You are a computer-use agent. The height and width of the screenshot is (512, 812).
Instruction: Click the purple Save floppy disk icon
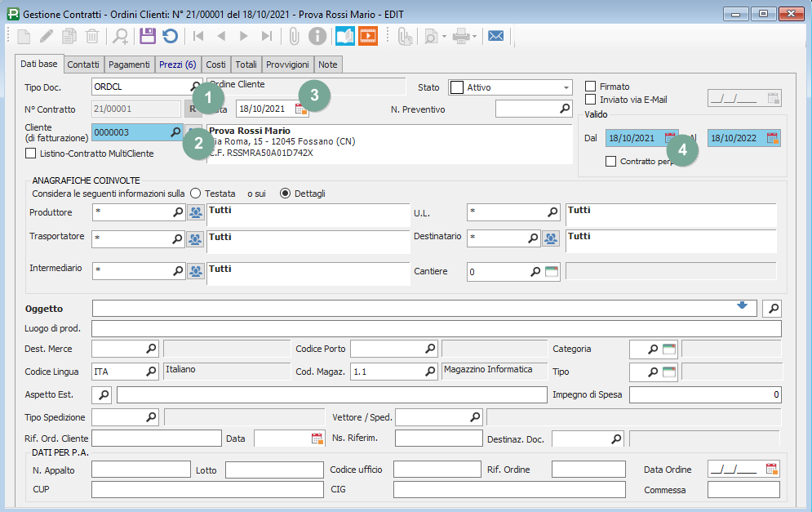point(147,36)
